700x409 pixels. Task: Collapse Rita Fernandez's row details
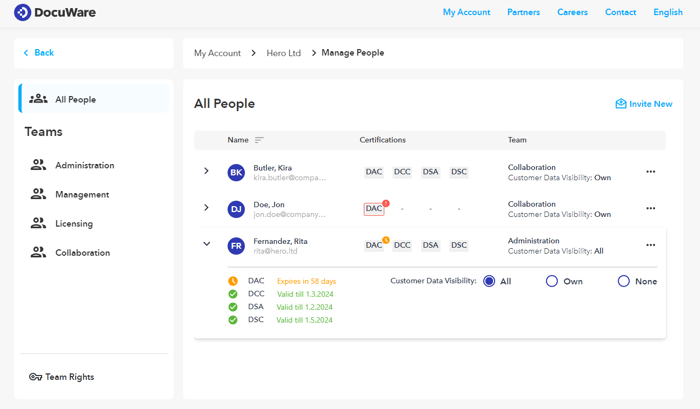pyautogui.click(x=207, y=244)
